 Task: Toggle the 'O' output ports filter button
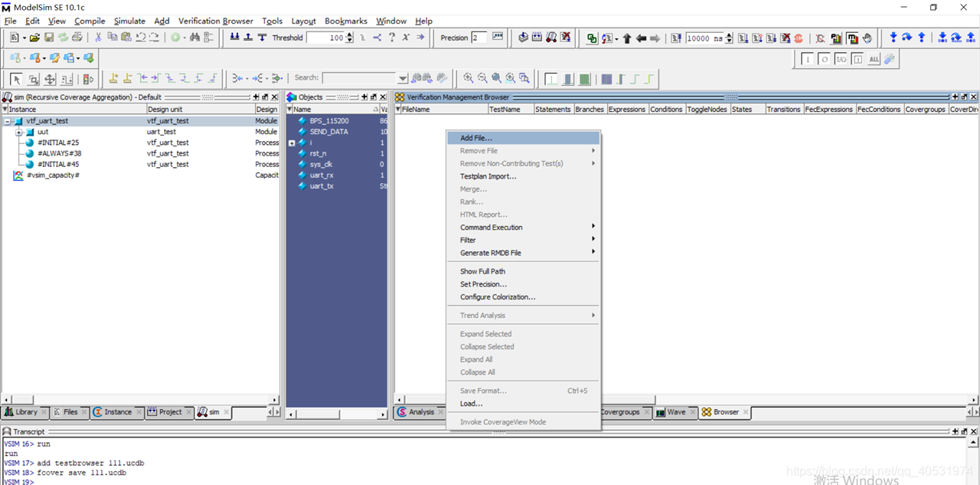point(825,59)
